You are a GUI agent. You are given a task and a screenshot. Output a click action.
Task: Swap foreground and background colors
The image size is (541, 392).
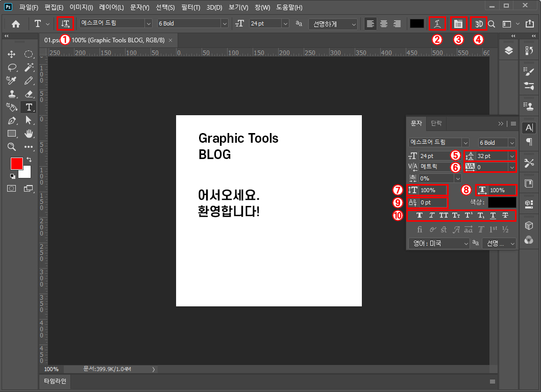(29, 160)
